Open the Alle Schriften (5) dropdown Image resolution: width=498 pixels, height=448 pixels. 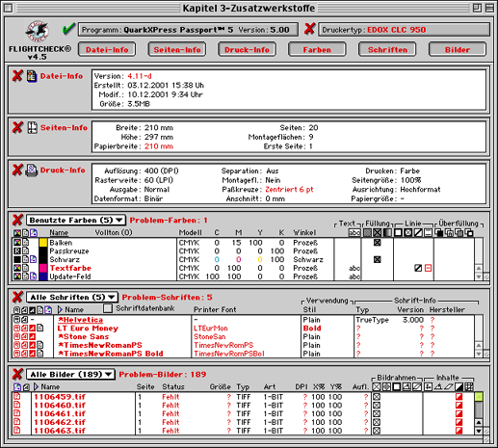[x=72, y=297]
